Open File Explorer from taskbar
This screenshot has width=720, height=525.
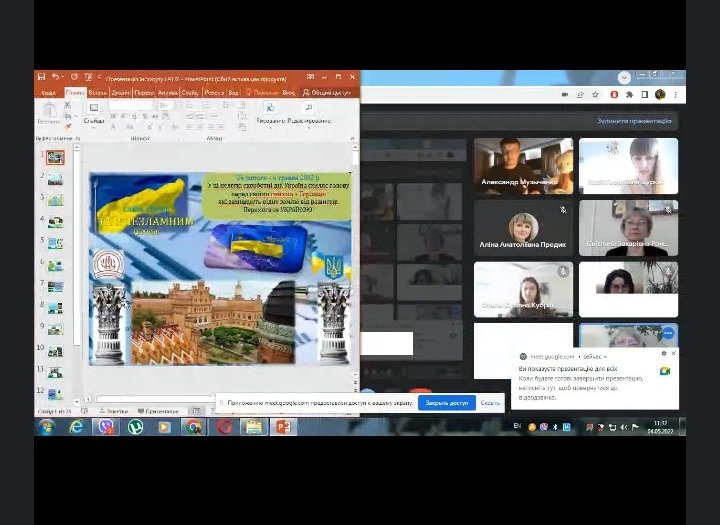click(x=253, y=427)
